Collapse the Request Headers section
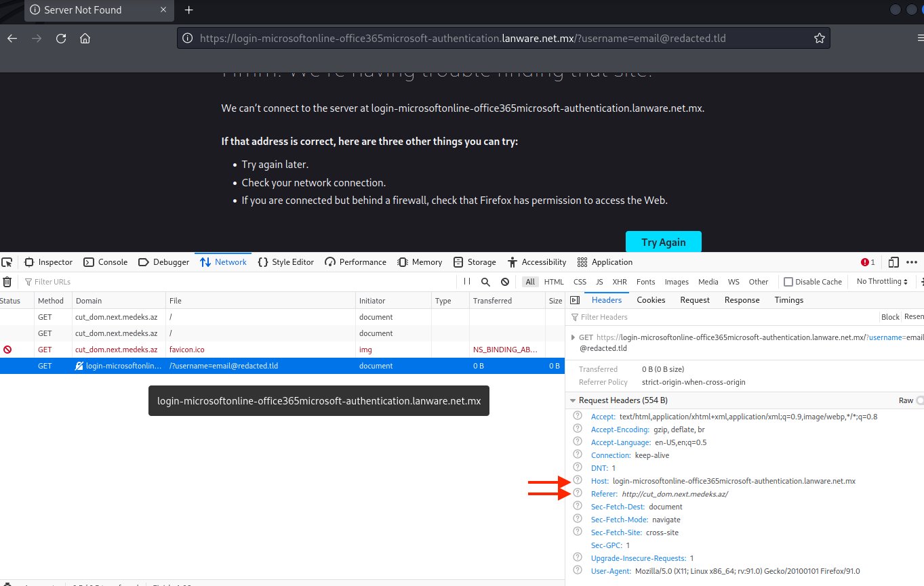924x586 pixels. 572,400
